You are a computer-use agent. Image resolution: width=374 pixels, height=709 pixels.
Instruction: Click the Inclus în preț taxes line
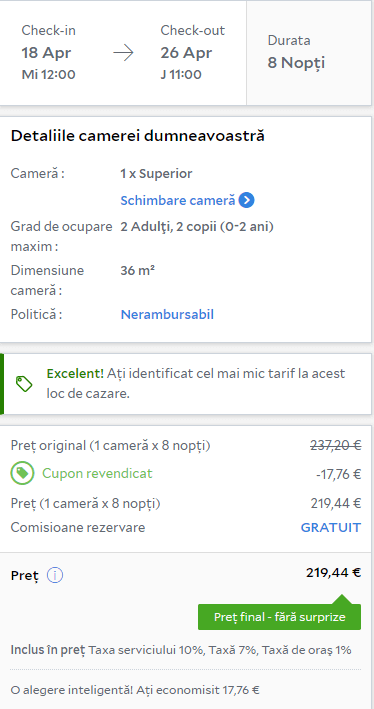tap(181, 650)
